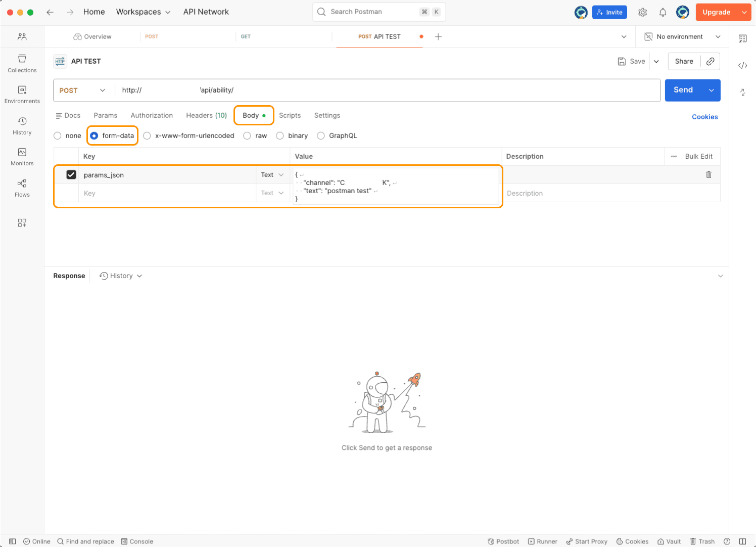Open the documentation panel icon
The width and height of the screenshot is (756, 547).
[742, 38]
